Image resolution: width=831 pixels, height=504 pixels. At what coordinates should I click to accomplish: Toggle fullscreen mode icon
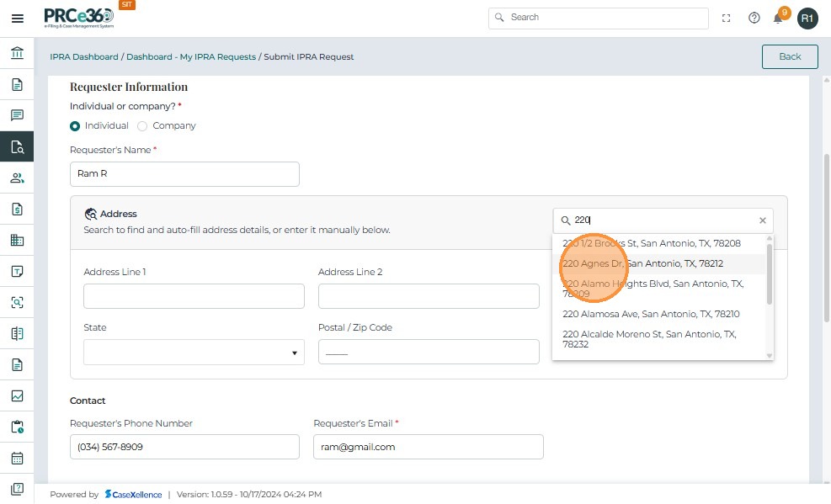pos(727,18)
